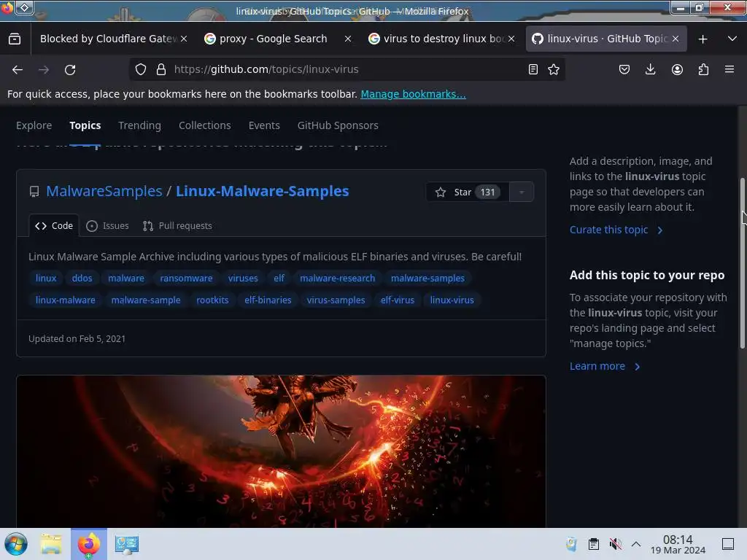747x560 pixels.
Task: Open the red fantasy artwork thumbnail
Action: click(x=281, y=451)
